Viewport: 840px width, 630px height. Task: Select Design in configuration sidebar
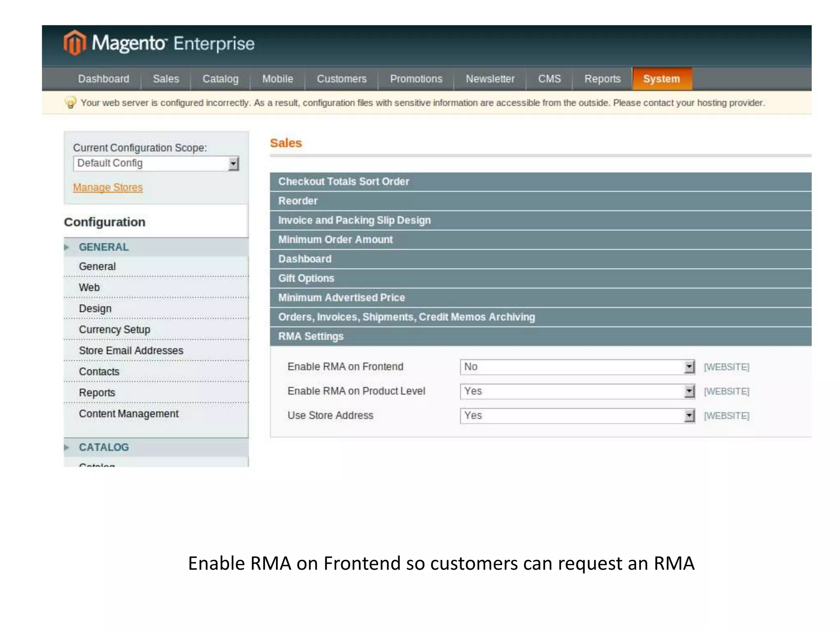156,308
